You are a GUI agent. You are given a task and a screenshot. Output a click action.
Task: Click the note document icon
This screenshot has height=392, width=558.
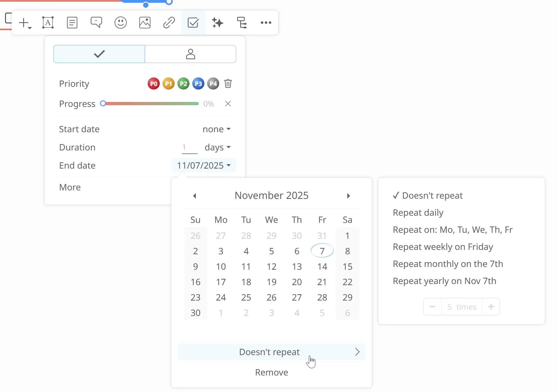72,23
